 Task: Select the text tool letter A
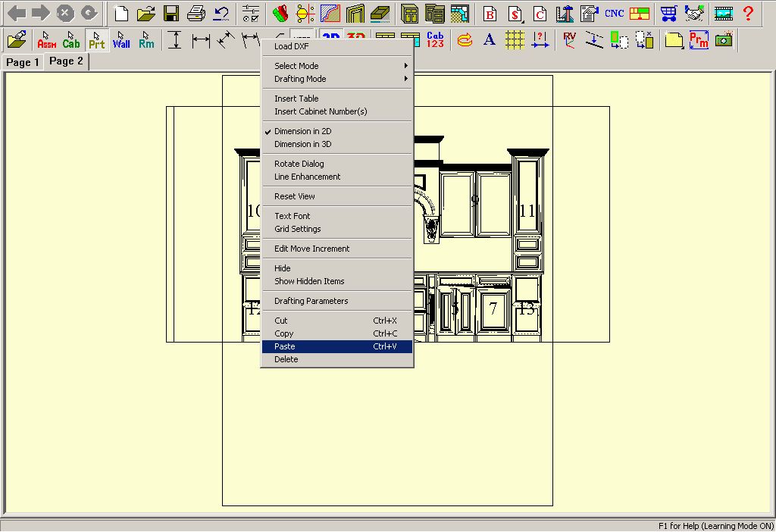[490, 40]
